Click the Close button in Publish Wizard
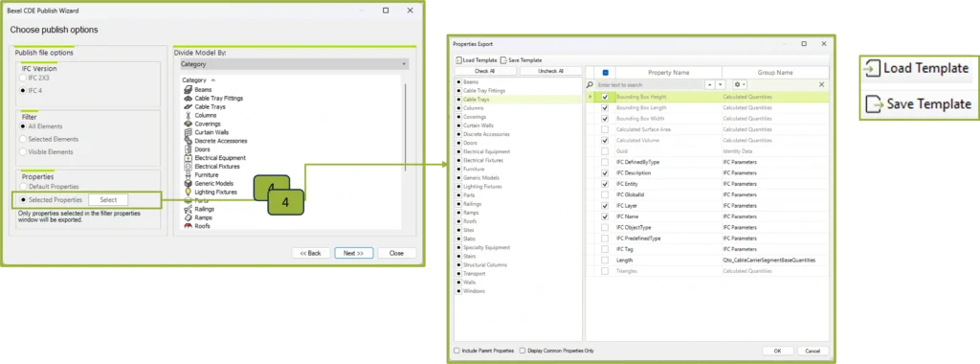This screenshot has height=364, width=980. (x=396, y=253)
